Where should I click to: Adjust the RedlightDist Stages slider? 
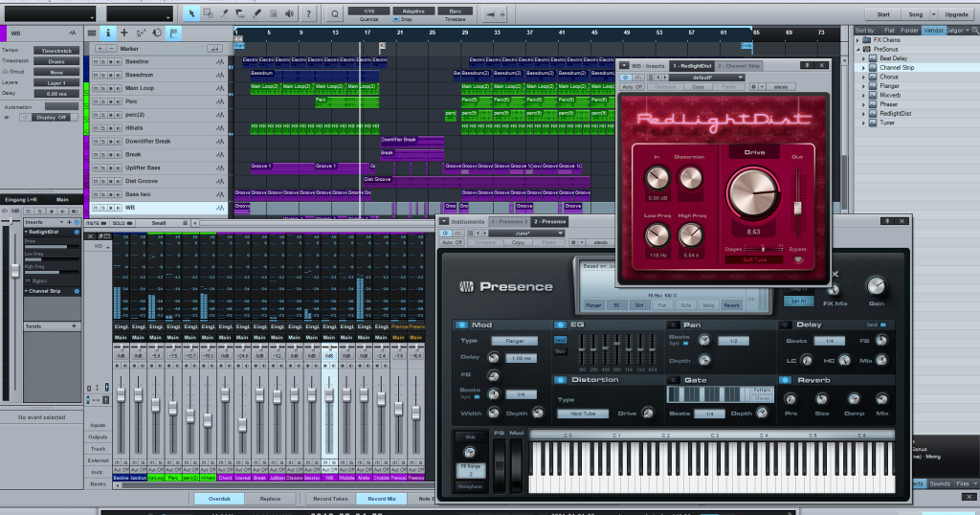click(x=763, y=250)
